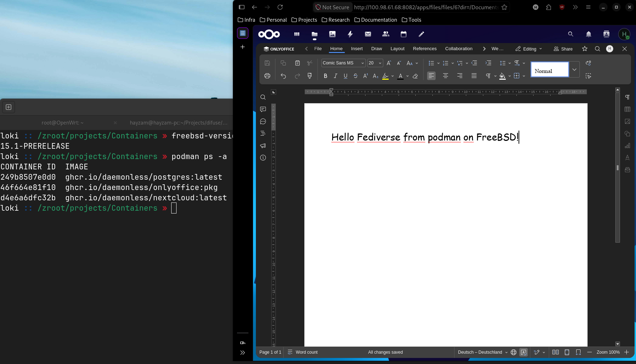Expand the font color dropdown arrow

pyautogui.click(x=408, y=76)
